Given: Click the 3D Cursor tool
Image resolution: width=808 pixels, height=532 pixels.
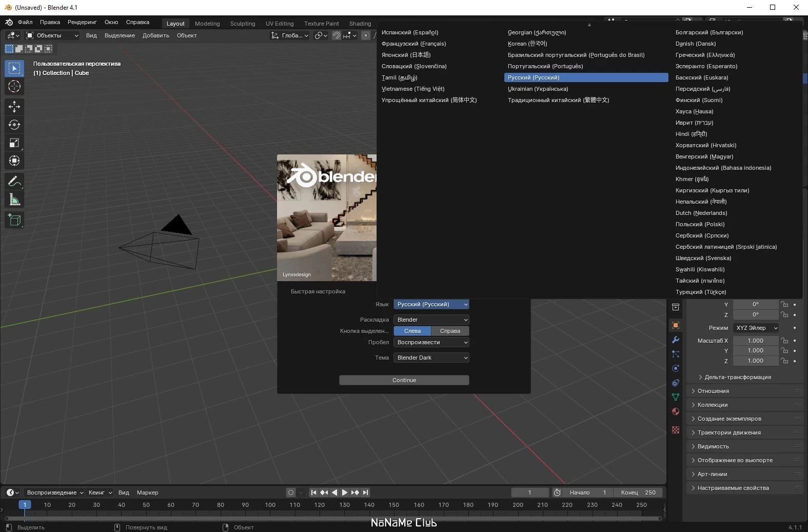Looking at the screenshot, I should click(14, 86).
